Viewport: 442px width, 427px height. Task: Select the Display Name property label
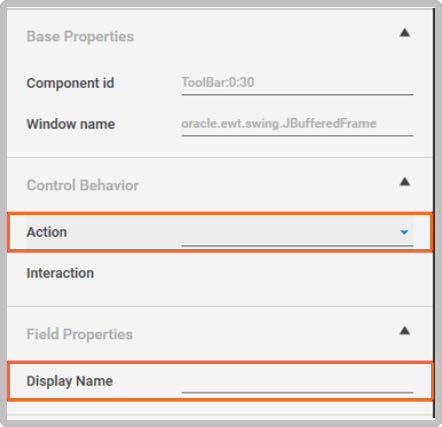tap(70, 381)
